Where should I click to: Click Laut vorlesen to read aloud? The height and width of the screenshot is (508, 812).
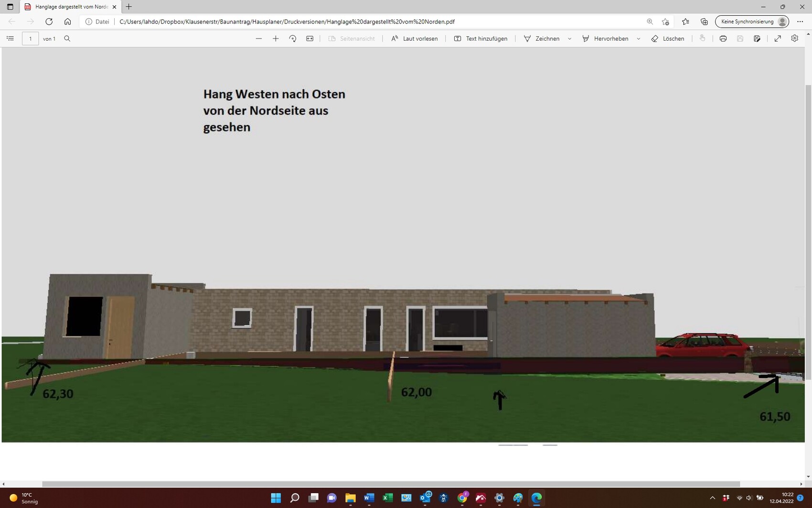(415, 39)
